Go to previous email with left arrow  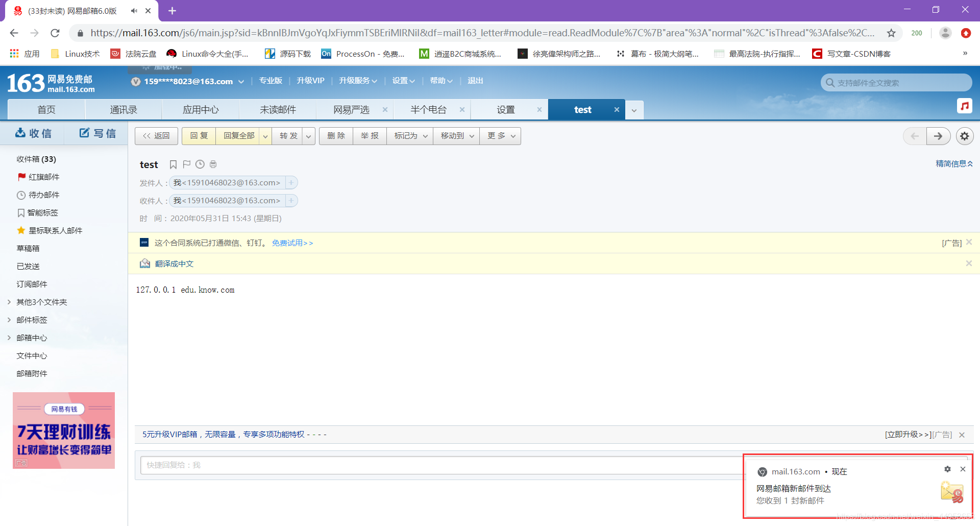915,136
